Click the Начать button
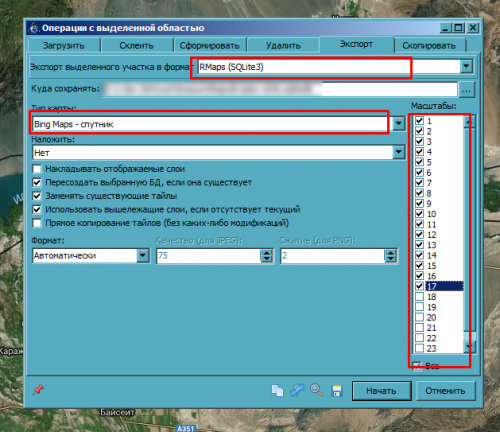 pyautogui.click(x=381, y=391)
